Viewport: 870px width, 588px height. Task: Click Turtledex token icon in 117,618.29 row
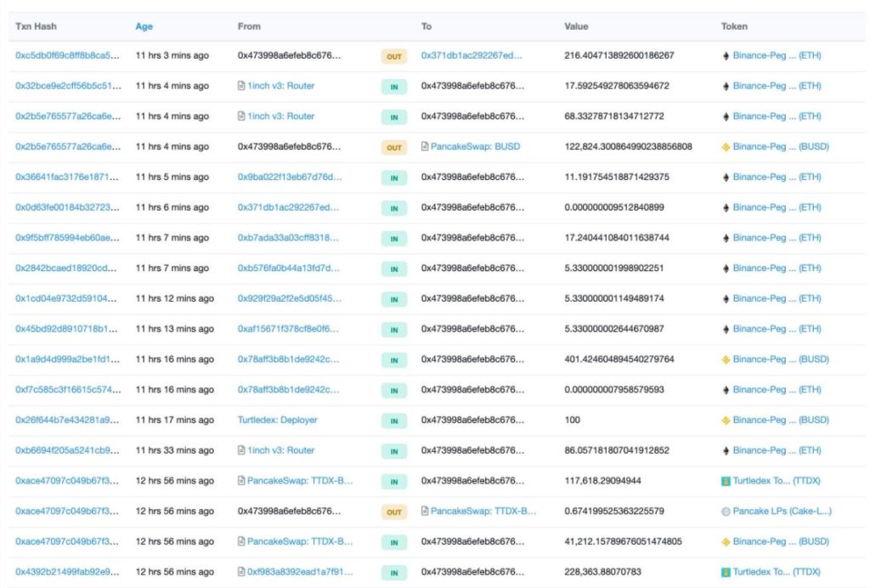(x=726, y=481)
